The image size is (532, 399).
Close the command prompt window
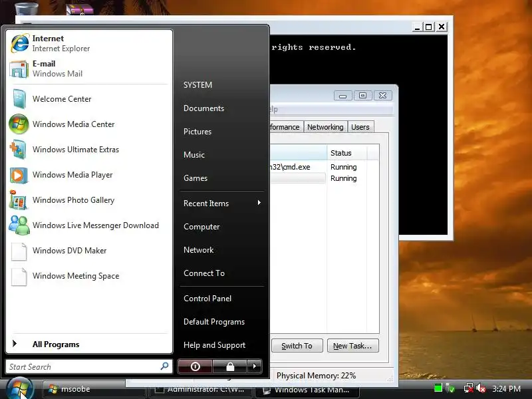point(442,27)
